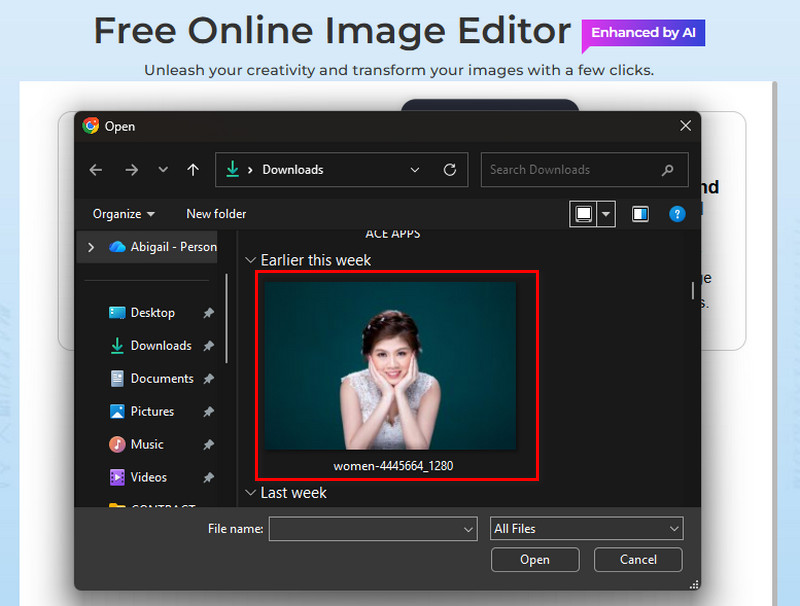This screenshot has width=800, height=606.
Task: Go up one folder level
Action: pyautogui.click(x=193, y=170)
